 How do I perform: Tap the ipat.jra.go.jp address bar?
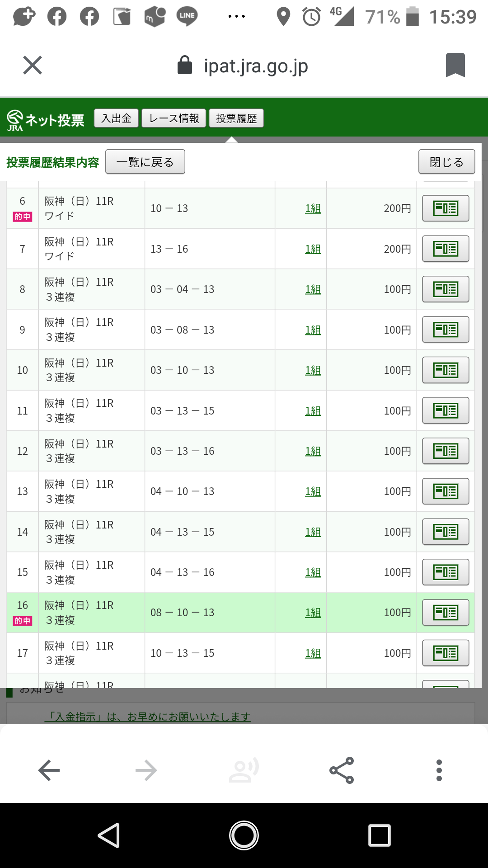pyautogui.click(x=256, y=66)
